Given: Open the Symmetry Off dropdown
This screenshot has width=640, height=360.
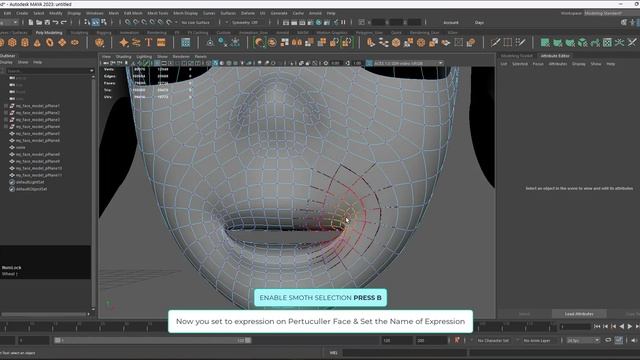Looking at the screenshot, I should [244, 22].
